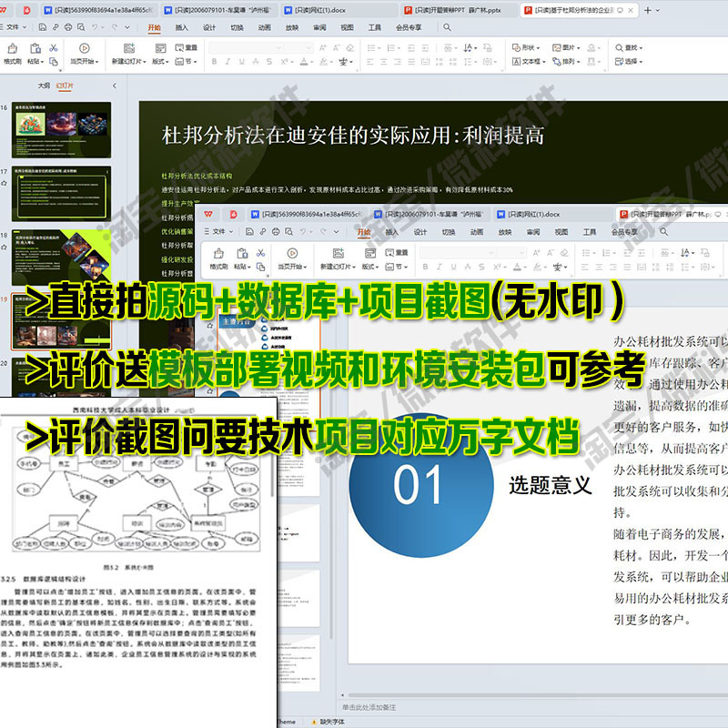728x728 pixels.
Task: Click the 单击此处添加备注 notes field
Action: pos(369,707)
